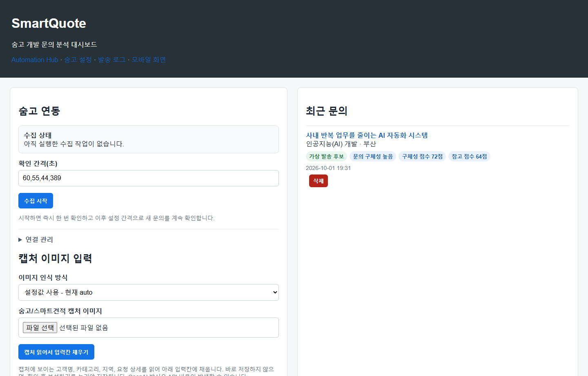Click the 참고 점수 64점 tag

(469, 157)
